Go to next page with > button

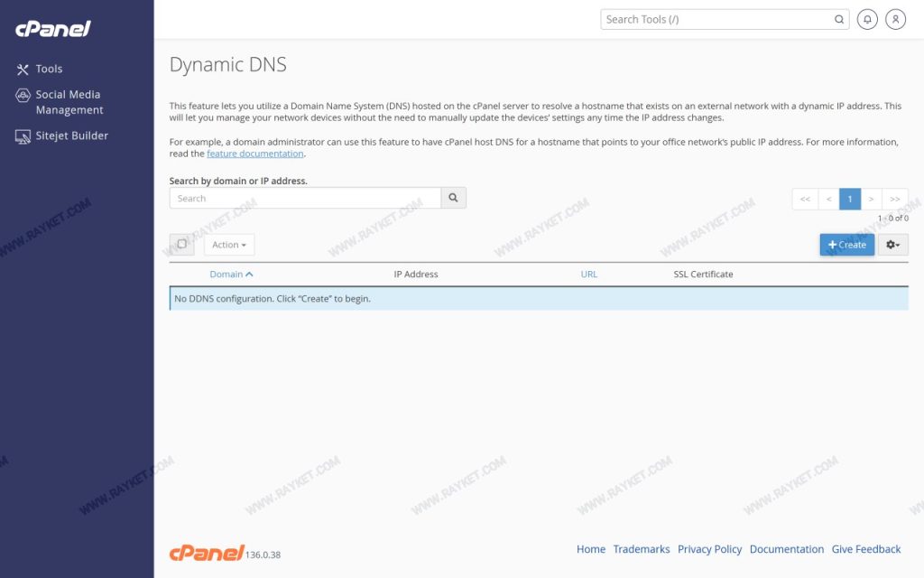click(871, 200)
